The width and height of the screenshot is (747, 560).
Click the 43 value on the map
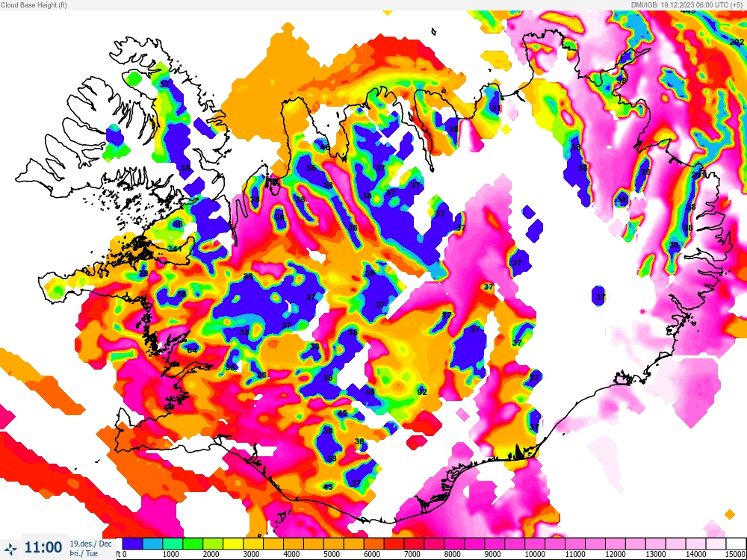(x=328, y=487)
